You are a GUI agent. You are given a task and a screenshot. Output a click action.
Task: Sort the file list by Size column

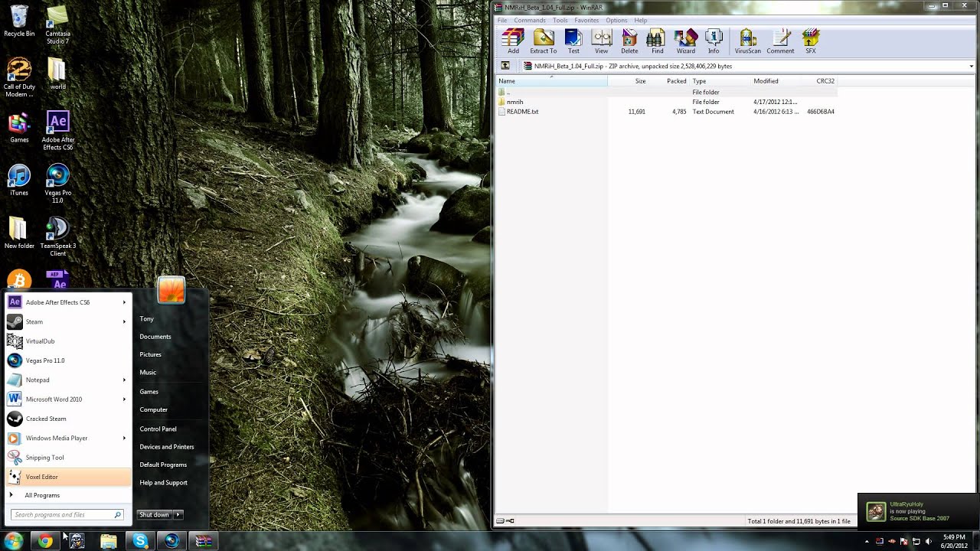[x=628, y=81]
